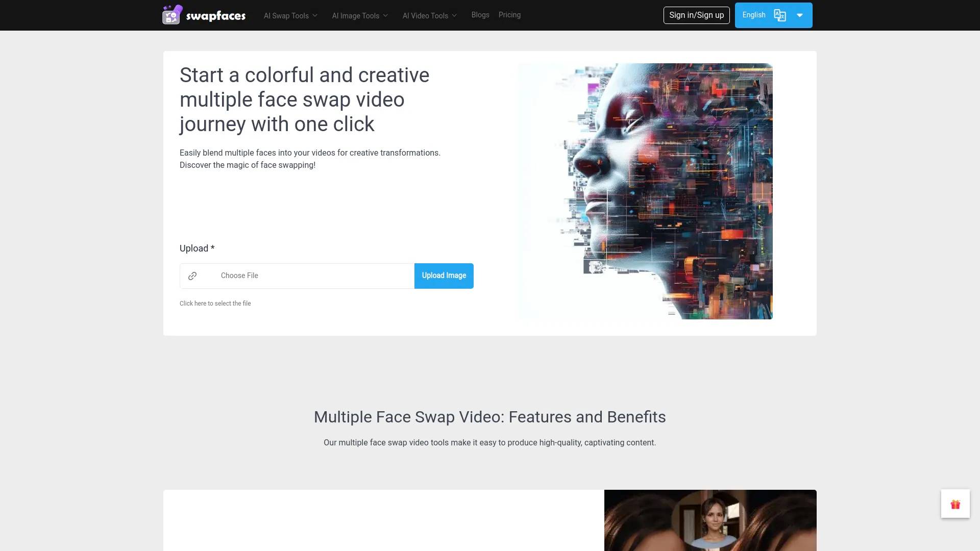The height and width of the screenshot is (551, 980).
Task: Click the 'Upload *' label
Action: pos(197,248)
